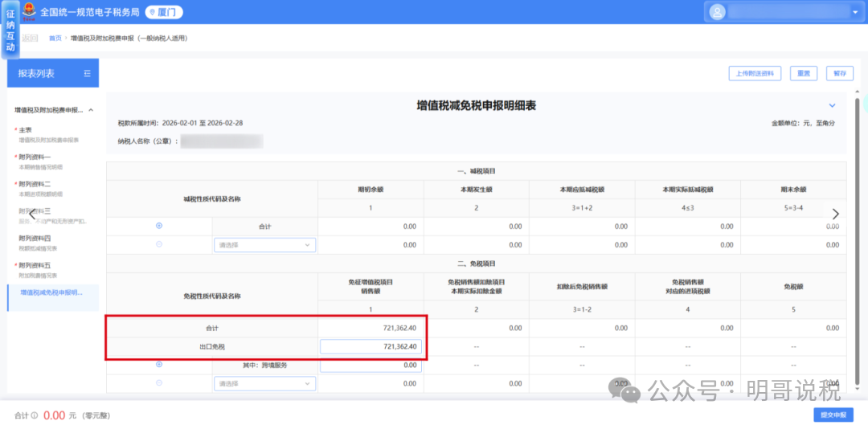
Task: Select 主表 in the report list
Action: click(26, 129)
